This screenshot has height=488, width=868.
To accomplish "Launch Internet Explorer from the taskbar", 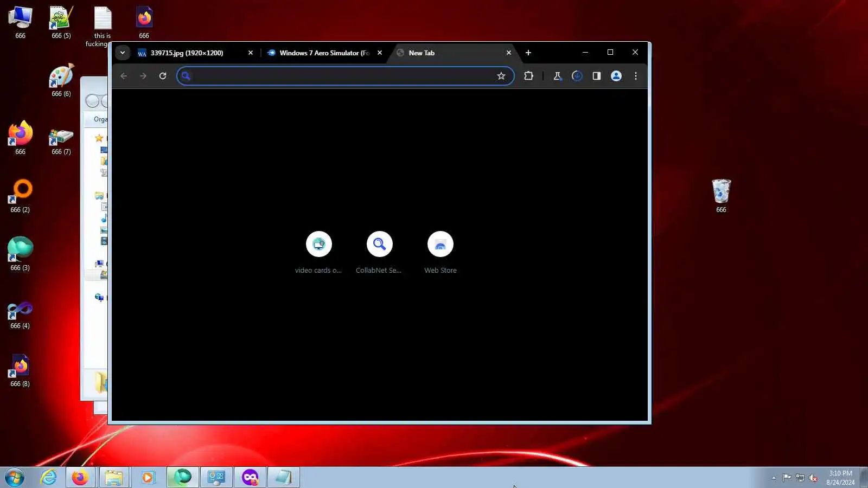I will pyautogui.click(x=49, y=478).
